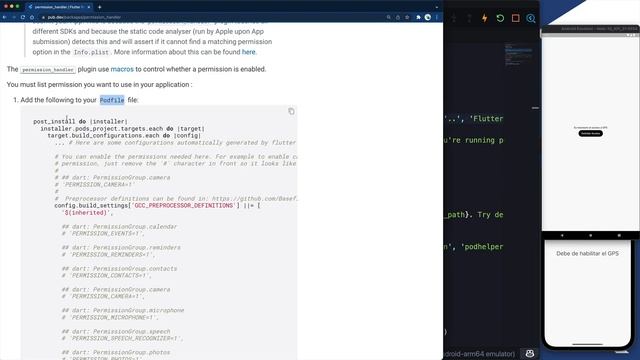Expand the browser tab search chevron
The image size is (640, 360).
437,7
